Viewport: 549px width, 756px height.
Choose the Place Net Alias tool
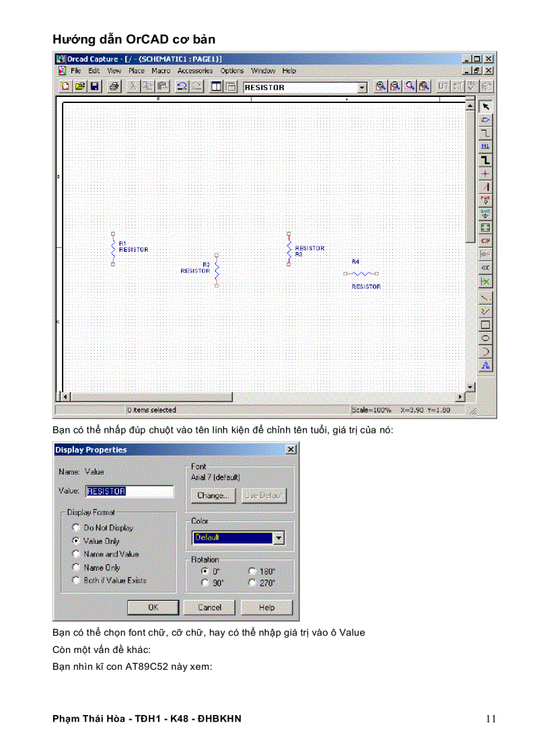[485, 146]
